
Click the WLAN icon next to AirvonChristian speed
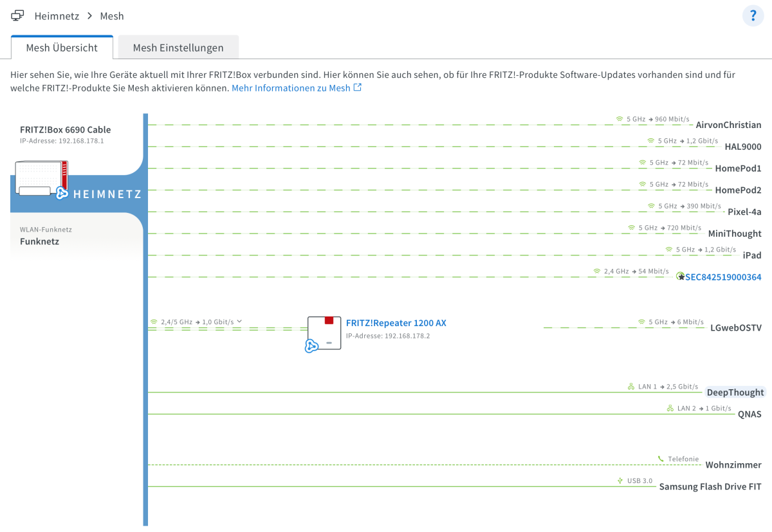click(620, 119)
